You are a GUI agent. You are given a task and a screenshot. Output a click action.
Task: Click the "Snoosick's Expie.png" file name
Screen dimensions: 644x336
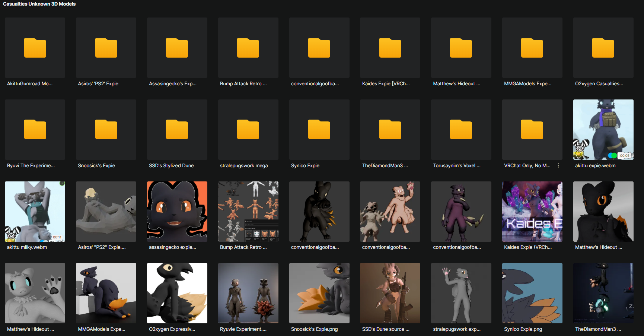[x=314, y=329]
